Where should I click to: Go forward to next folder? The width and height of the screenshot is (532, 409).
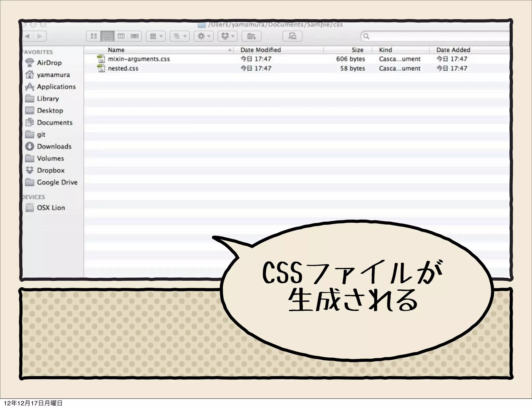[x=40, y=36]
